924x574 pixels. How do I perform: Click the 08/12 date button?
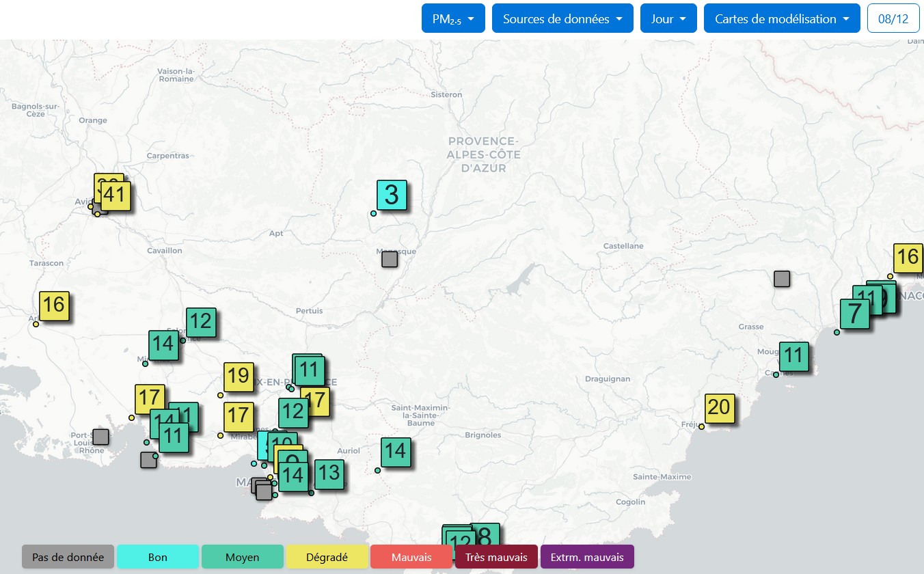click(893, 18)
